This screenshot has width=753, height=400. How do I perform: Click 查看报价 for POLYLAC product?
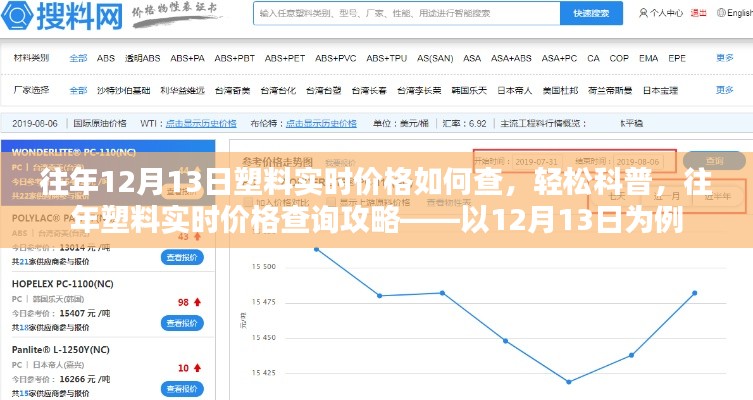182,257
